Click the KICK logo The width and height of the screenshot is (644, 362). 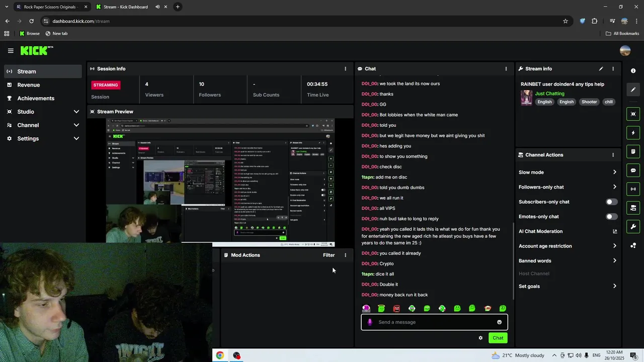(x=36, y=50)
